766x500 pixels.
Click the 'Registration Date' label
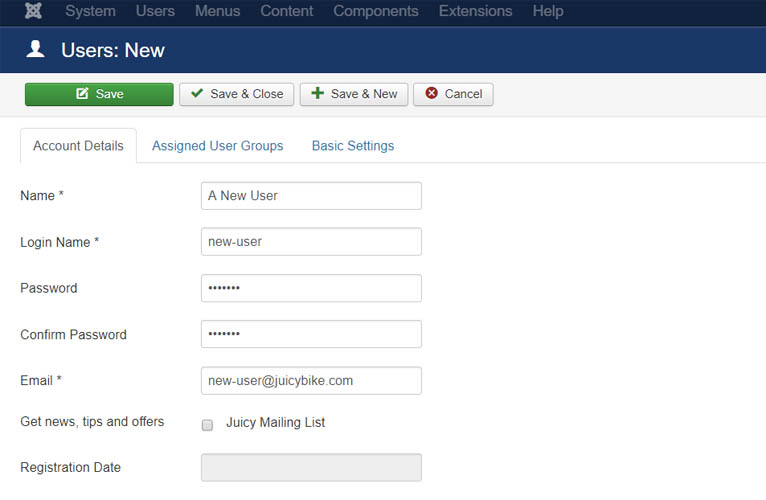click(70, 467)
